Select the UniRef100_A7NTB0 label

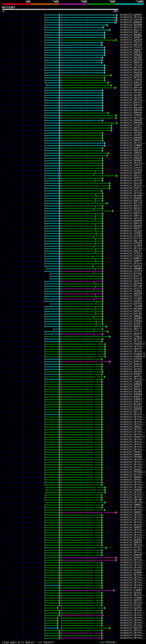[x=131, y=115]
